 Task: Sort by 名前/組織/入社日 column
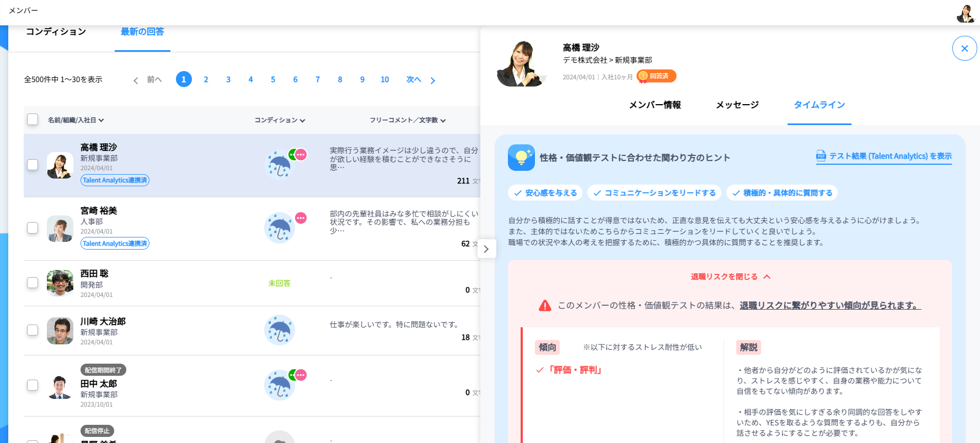tap(76, 120)
